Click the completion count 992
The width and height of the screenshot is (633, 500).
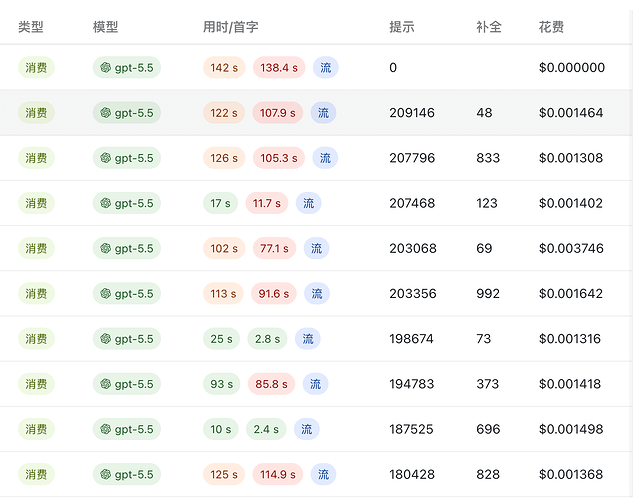point(488,293)
